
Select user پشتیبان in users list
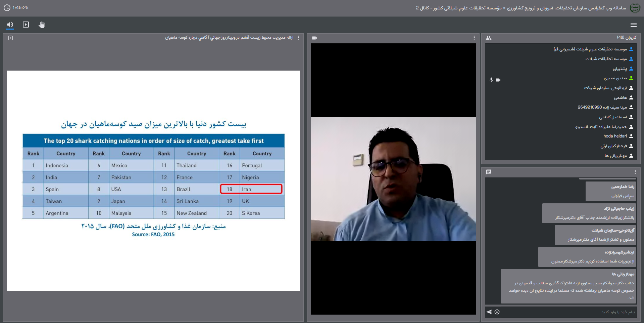[x=620, y=69]
